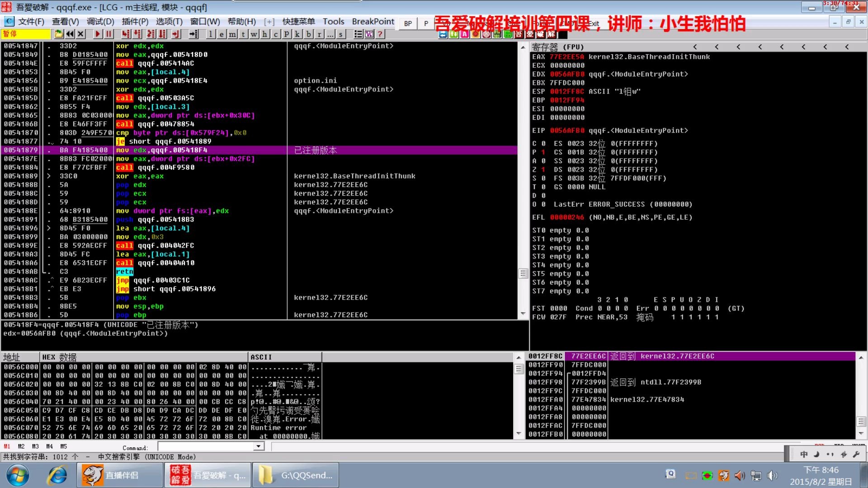The height and width of the screenshot is (488, 868).
Task: Switch to dump memory tab M1
Action: (x=7, y=446)
